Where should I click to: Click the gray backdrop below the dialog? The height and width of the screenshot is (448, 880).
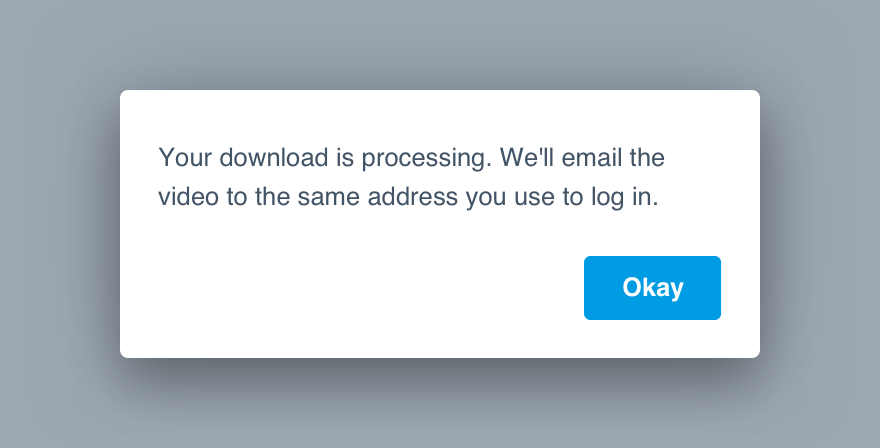point(440,404)
